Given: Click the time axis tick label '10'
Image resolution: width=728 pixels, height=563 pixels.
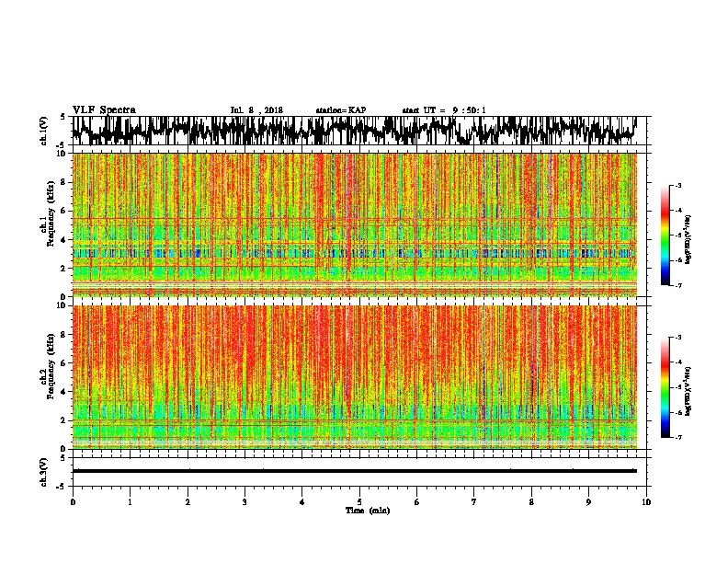Looking at the screenshot, I should [x=646, y=502].
